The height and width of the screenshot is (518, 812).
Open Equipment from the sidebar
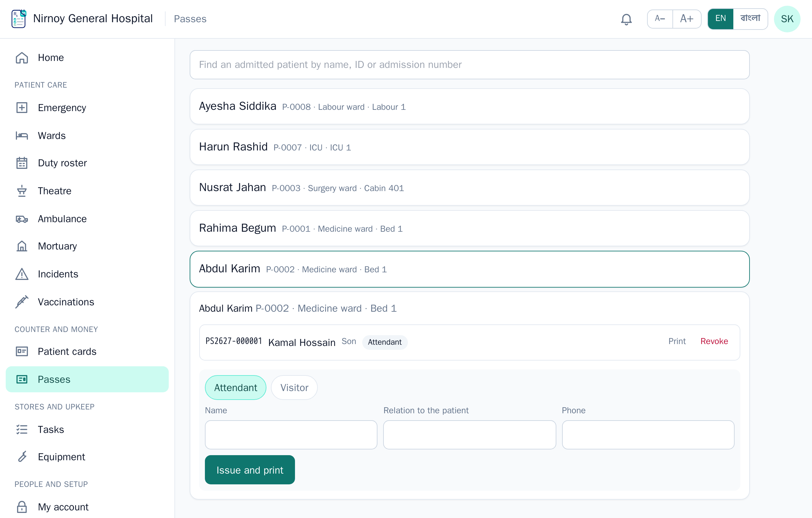point(87,457)
